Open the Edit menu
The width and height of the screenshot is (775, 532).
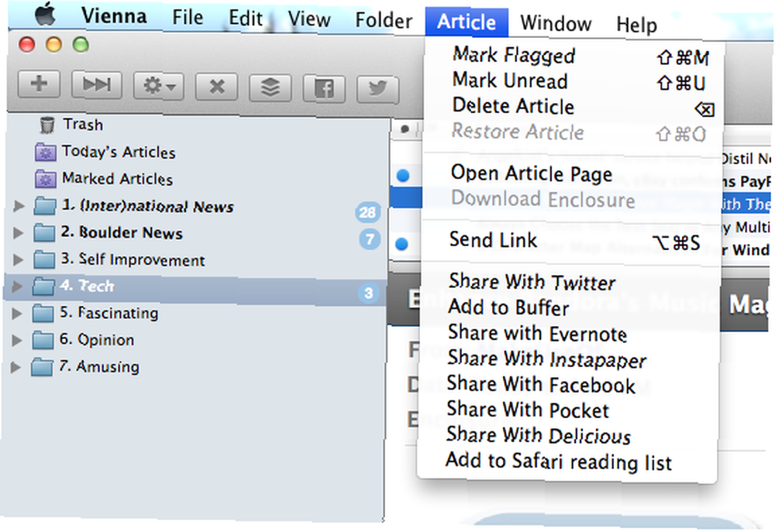(x=246, y=19)
